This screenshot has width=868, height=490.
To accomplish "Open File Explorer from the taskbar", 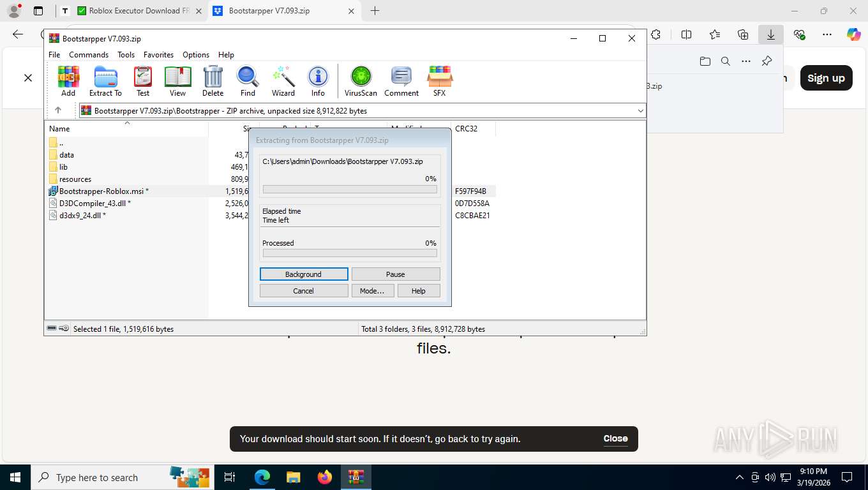I will tap(293, 477).
